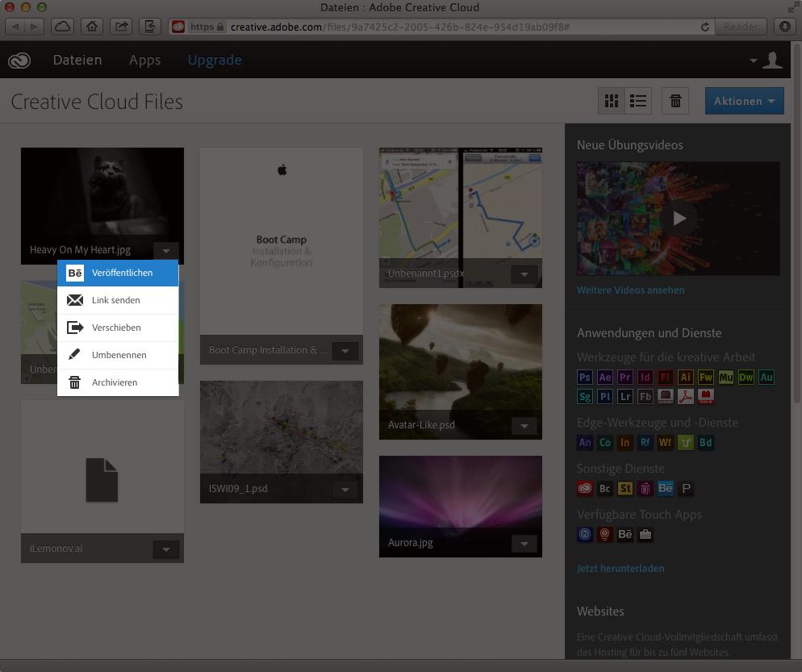Click Weitere Videos ansehen
Screen dimensions: 802x672
click(631, 290)
